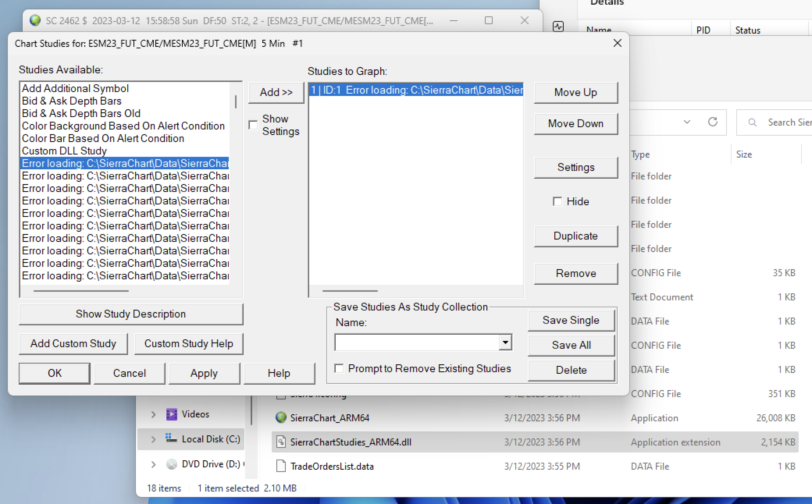Click the Sierra Chart globe title icon

coord(35,20)
